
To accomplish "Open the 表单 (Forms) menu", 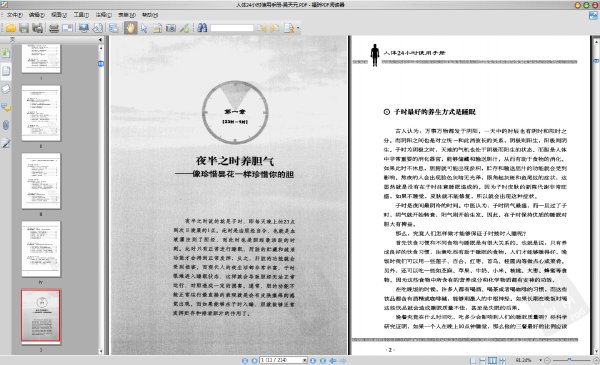I will pyautogui.click(x=127, y=15).
